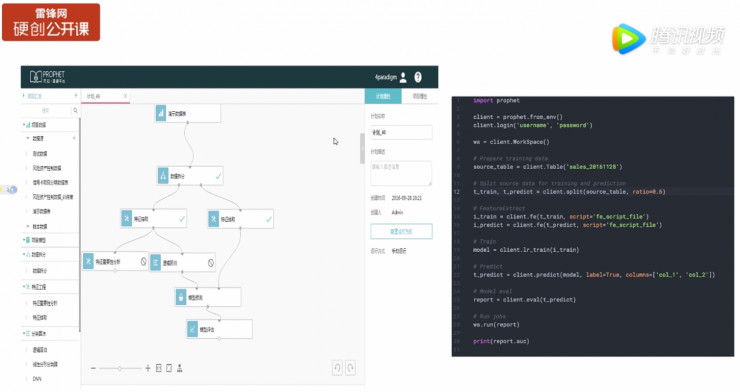Select DNN in the sidebar tree
The image size is (740, 392).
tap(37, 379)
